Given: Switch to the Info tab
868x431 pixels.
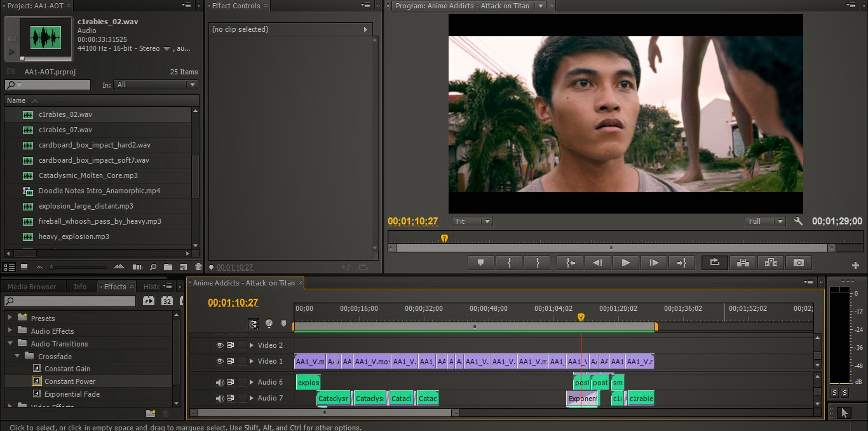Looking at the screenshot, I should [80, 287].
